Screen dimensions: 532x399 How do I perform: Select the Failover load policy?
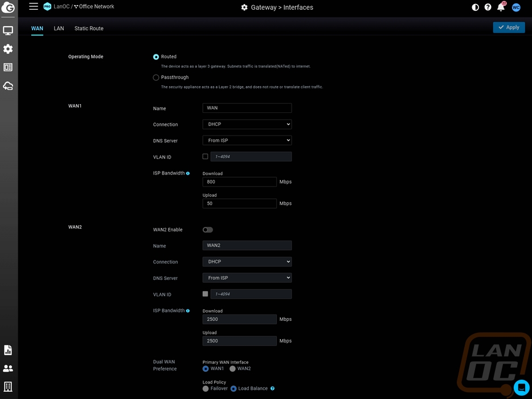tap(206, 389)
